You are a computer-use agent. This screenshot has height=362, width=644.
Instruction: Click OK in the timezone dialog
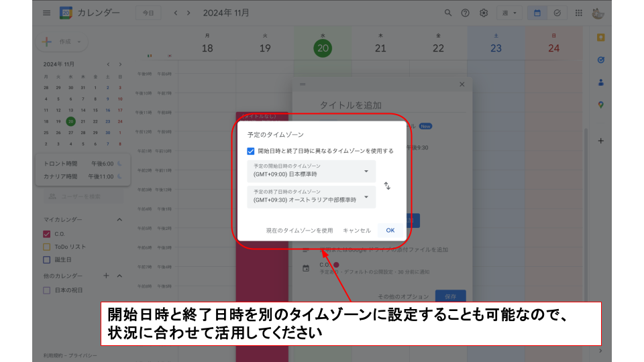pos(390,230)
